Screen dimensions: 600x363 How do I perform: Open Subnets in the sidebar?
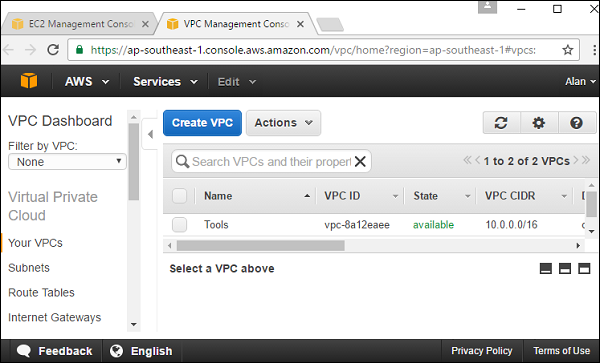pos(29,268)
